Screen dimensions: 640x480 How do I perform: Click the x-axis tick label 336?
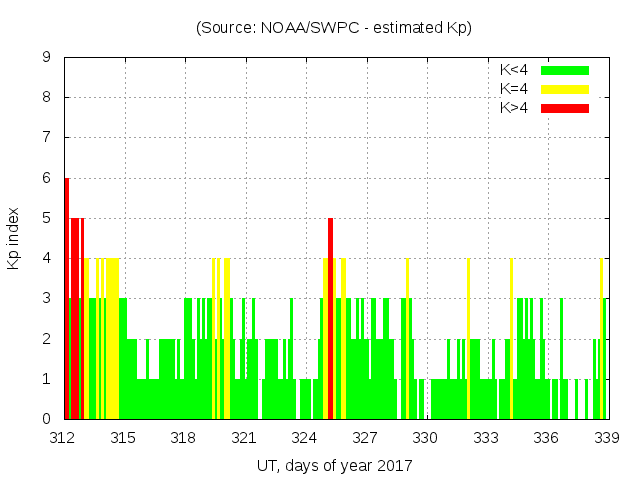pos(546,438)
